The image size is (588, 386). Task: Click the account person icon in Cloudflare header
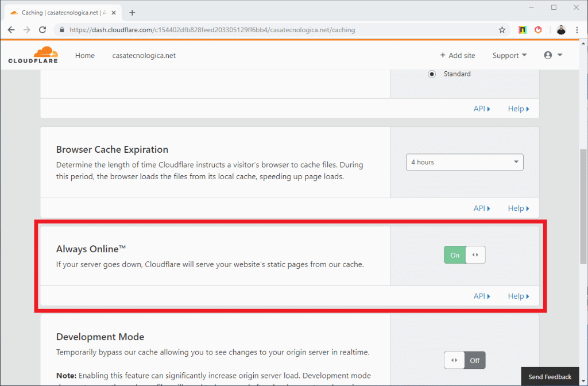click(548, 55)
